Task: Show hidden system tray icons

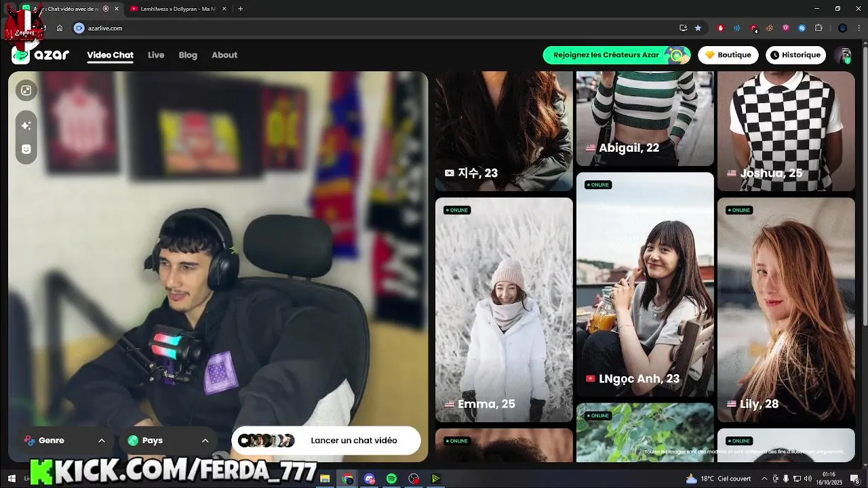Action: point(764,479)
